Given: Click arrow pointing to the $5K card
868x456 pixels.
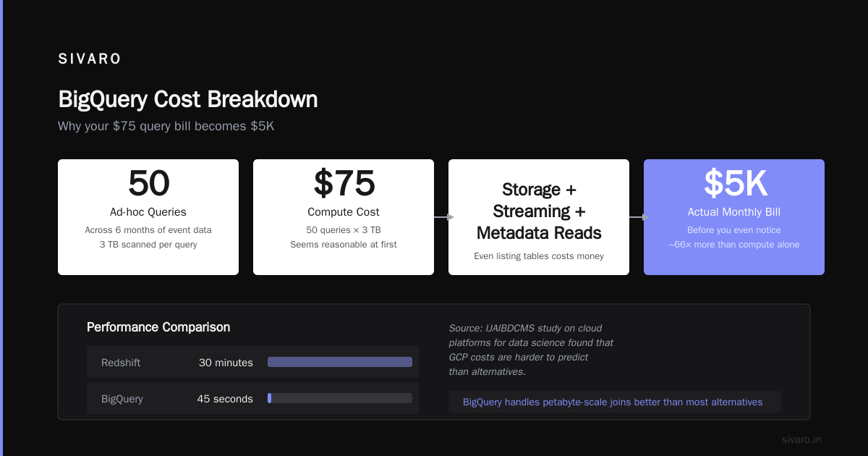Looking at the screenshot, I should pos(639,217).
